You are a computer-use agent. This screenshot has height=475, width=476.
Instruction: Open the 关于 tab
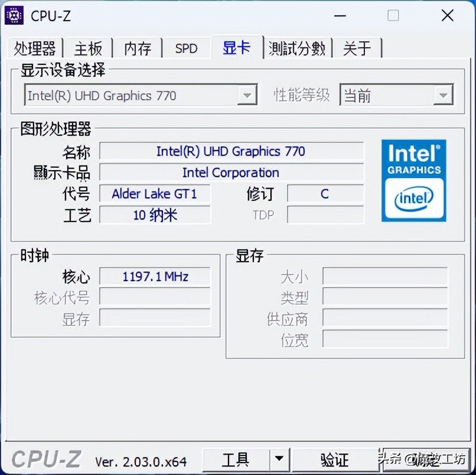tap(357, 48)
